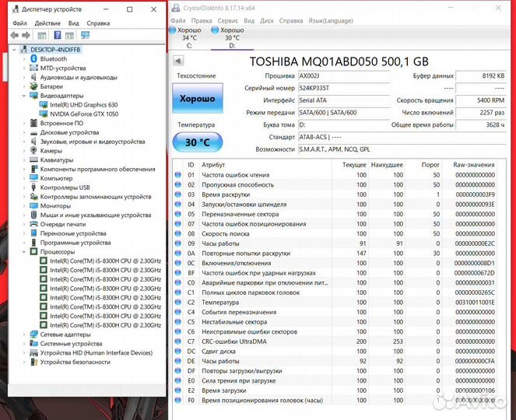Open the Правка menu in CrystalDiskInfo
516x420 pixels.
(x=202, y=21)
